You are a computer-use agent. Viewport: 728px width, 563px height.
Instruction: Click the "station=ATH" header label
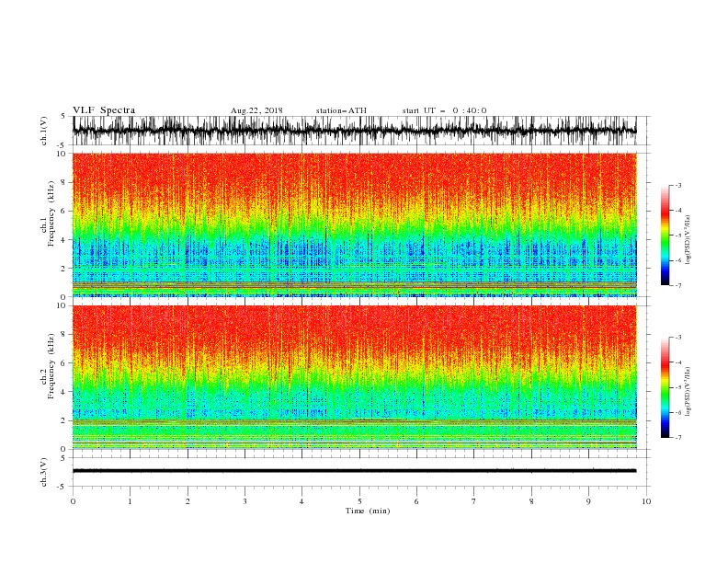(341, 110)
